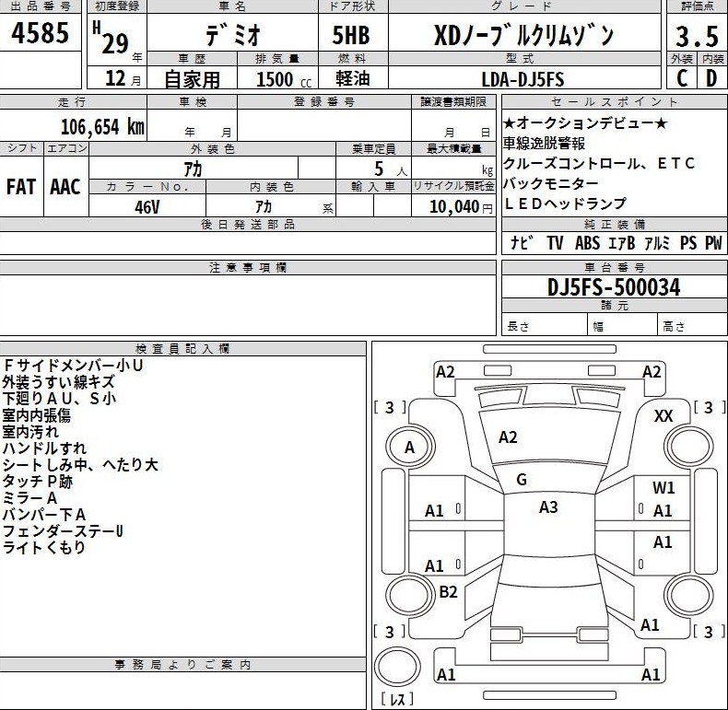The width and height of the screenshot is (728, 710).
Task: Select the note Fサイドメンバー小U
Action: 73,366
